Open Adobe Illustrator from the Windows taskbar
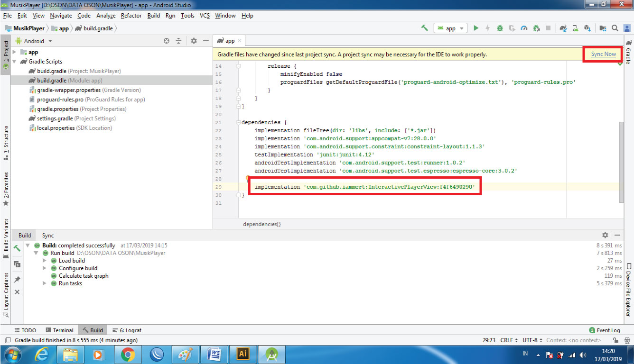 pos(242,354)
